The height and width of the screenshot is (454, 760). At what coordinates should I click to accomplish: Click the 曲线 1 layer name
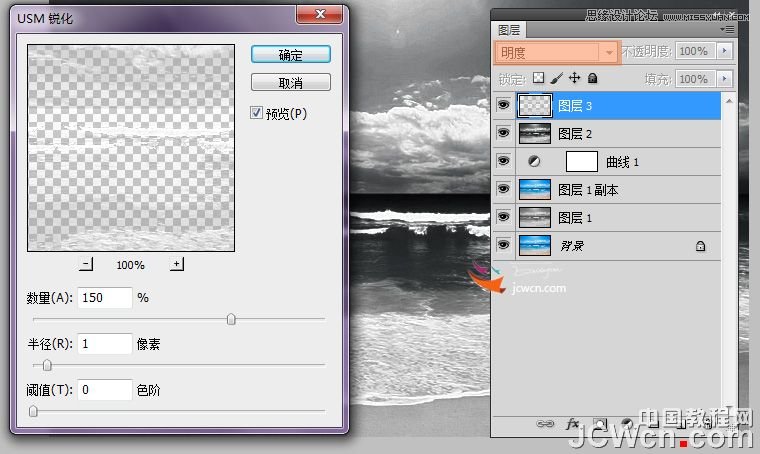coord(622,162)
